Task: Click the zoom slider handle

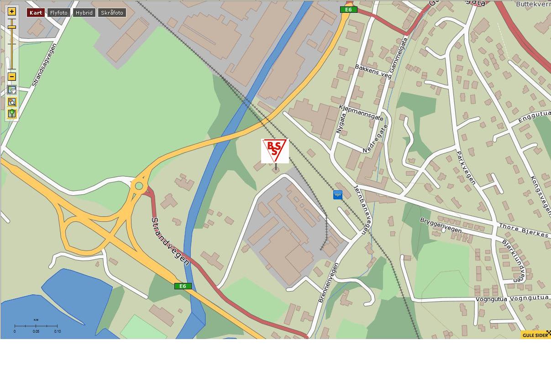Action: click(12, 27)
